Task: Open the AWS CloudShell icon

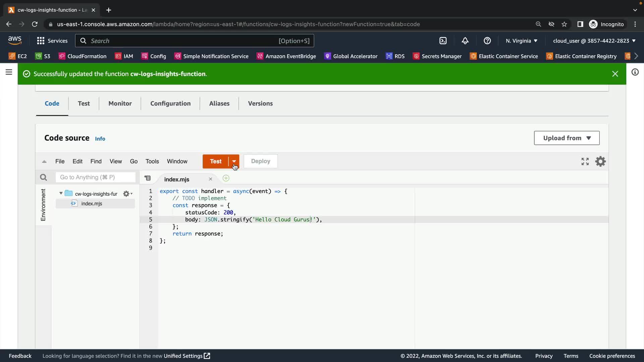Action: [443, 41]
